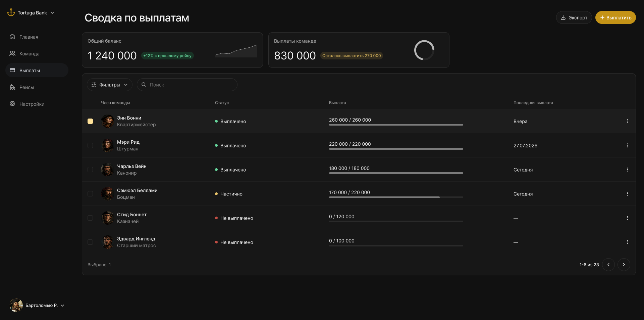Viewport: 644px width, 320px height.
Task: Go to the previous page arrow
Action: (608, 265)
